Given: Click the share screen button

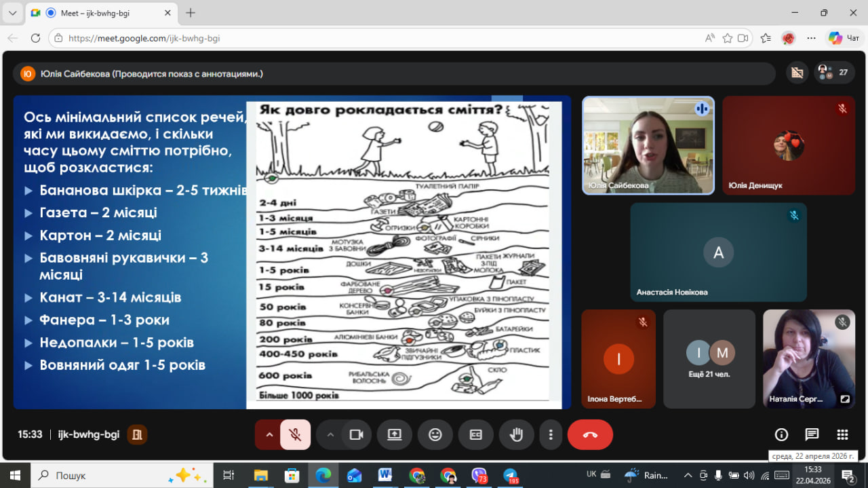Looking at the screenshot, I should click(x=394, y=435).
